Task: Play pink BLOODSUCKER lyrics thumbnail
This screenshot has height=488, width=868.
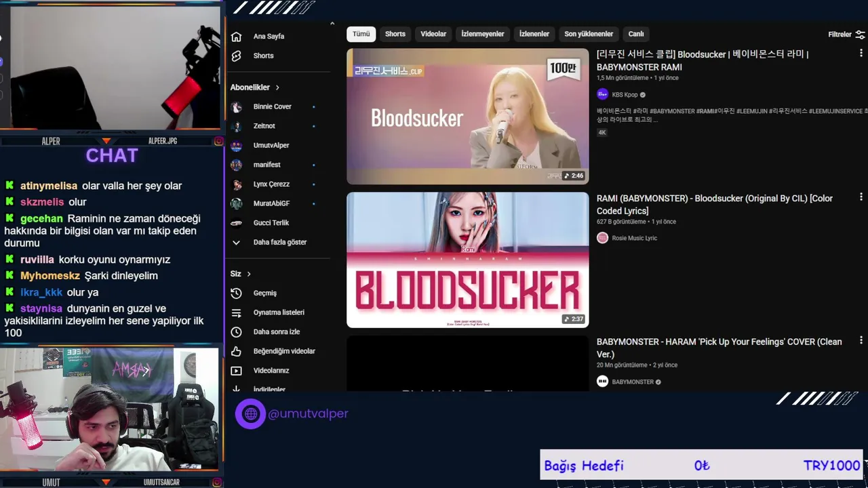Action: (467, 260)
